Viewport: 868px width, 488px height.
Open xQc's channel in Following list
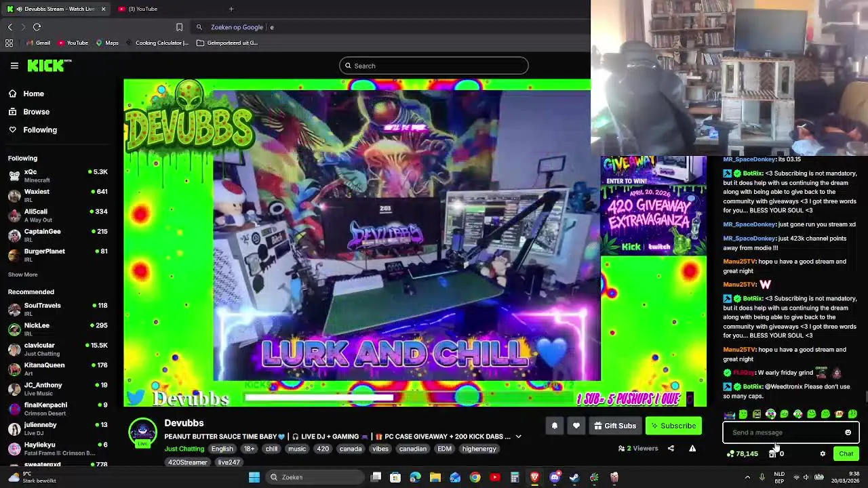58,176
